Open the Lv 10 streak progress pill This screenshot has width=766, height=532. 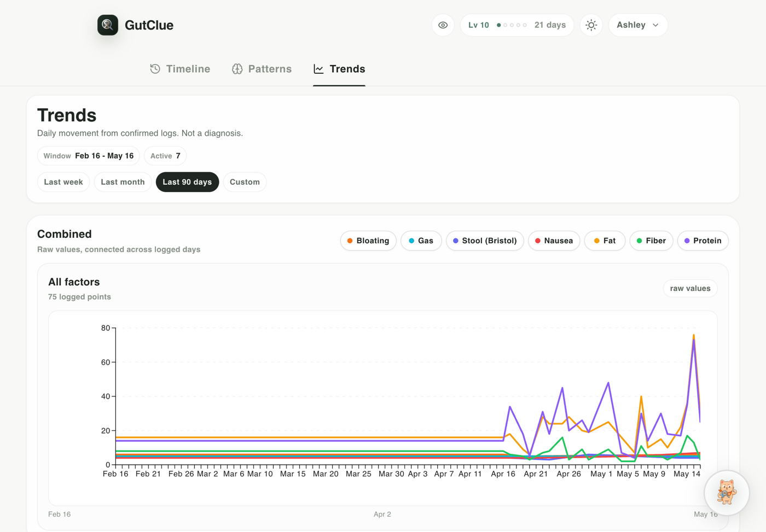coord(517,25)
